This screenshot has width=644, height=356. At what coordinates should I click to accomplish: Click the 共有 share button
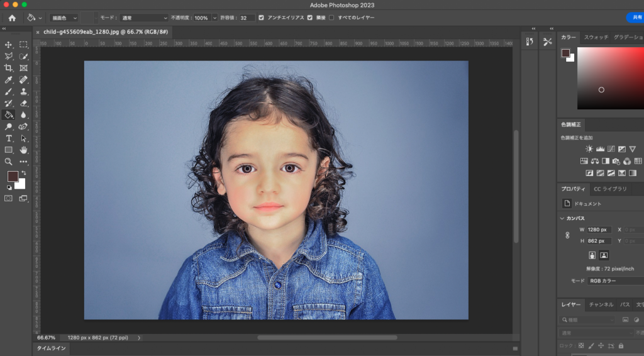click(636, 17)
